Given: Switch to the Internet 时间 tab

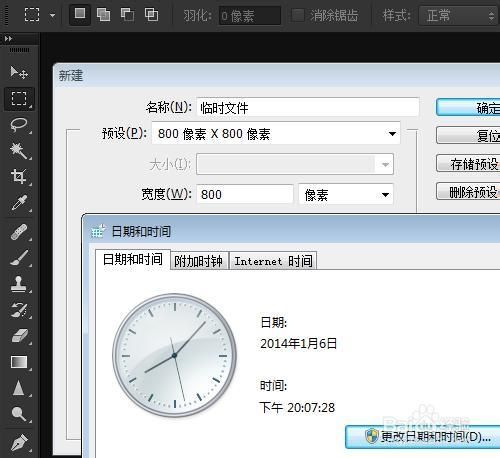Looking at the screenshot, I should pos(273,261).
